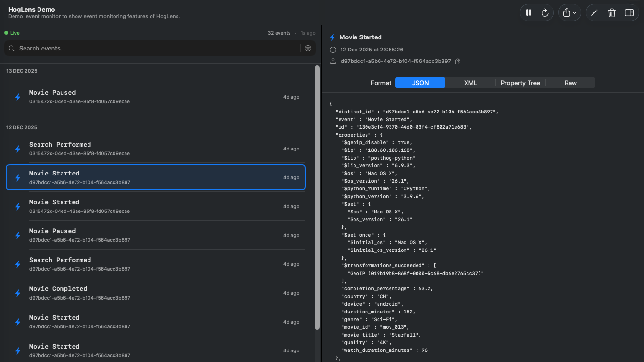This screenshot has height=362, width=644.
Task: Click the d97bdcc1 ID in detail header
Action: click(396, 62)
